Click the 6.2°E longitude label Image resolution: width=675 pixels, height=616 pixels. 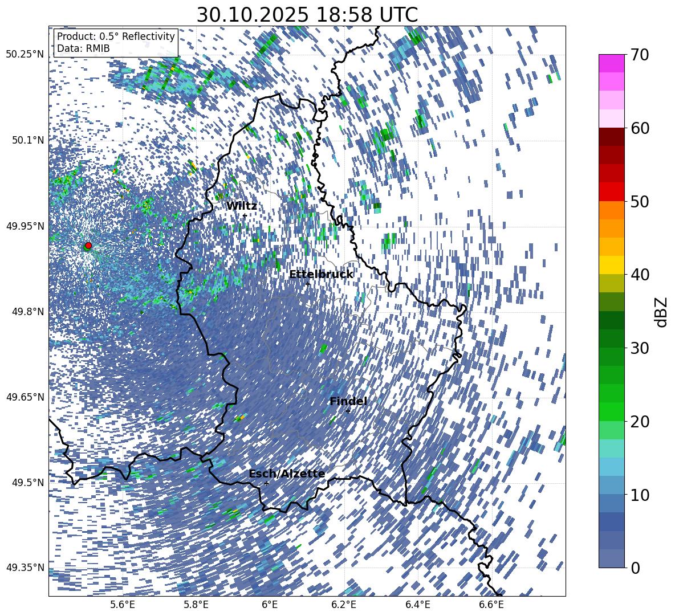tap(344, 605)
